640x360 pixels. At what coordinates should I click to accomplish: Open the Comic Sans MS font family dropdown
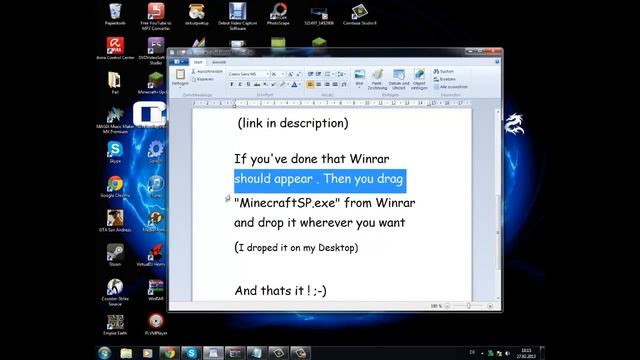click(267, 74)
